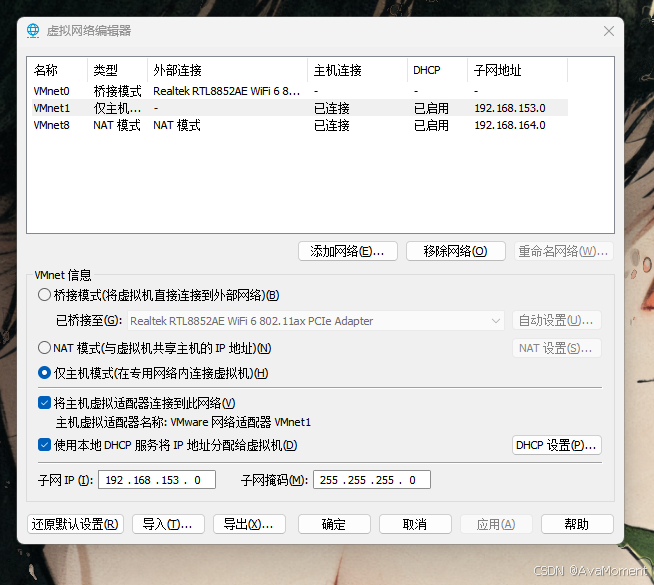The height and width of the screenshot is (585, 654).
Task: Select the VMnet1 network row
Action: pyautogui.click(x=299, y=108)
